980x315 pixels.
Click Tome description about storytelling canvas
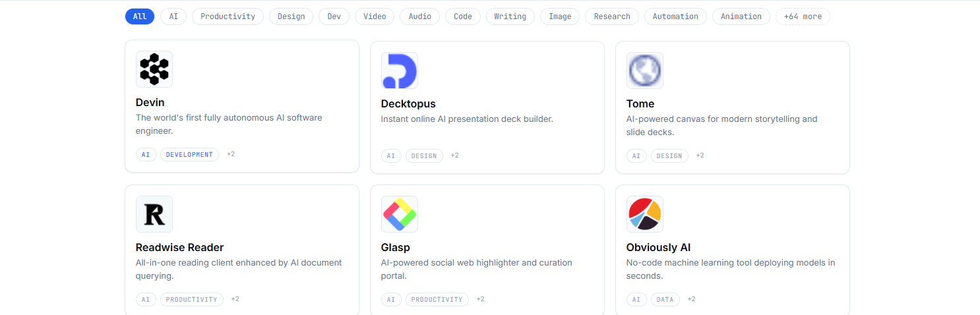click(x=721, y=125)
